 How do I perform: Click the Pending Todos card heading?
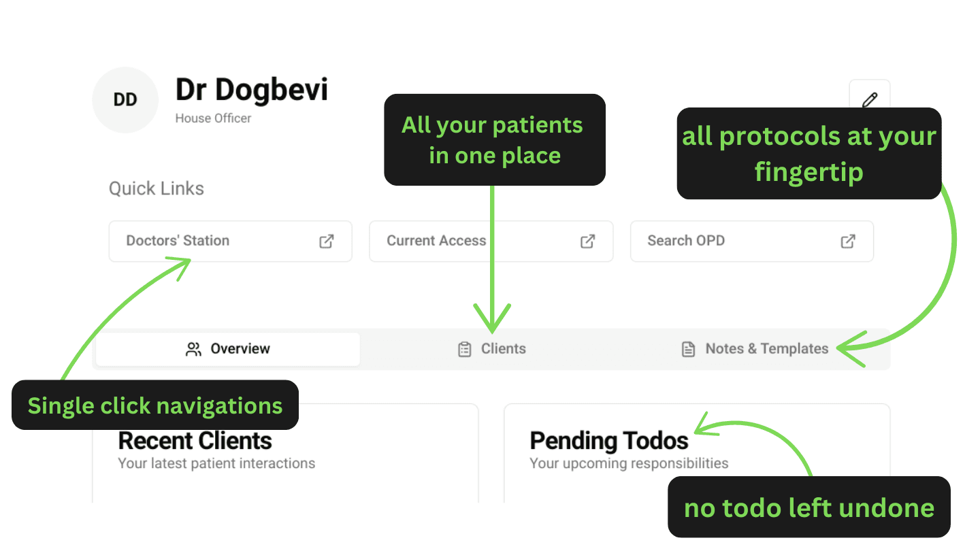pyautogui.click(x=609, y=441)
